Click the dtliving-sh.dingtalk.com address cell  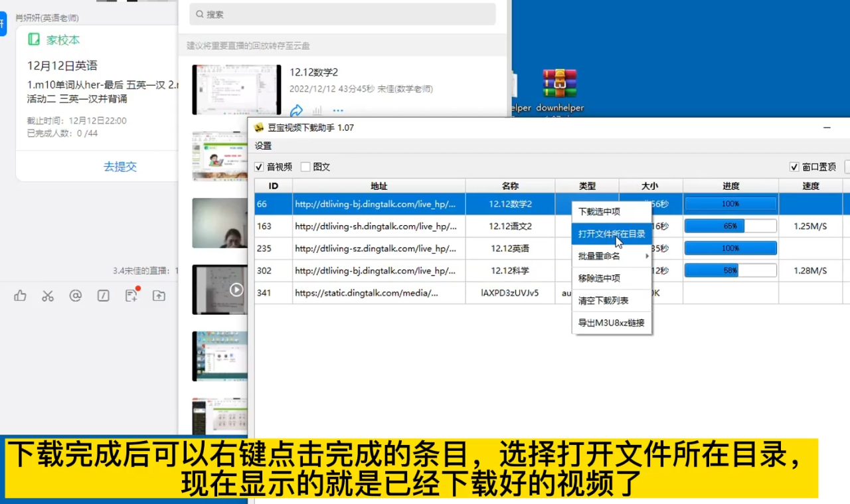(379, 226)
